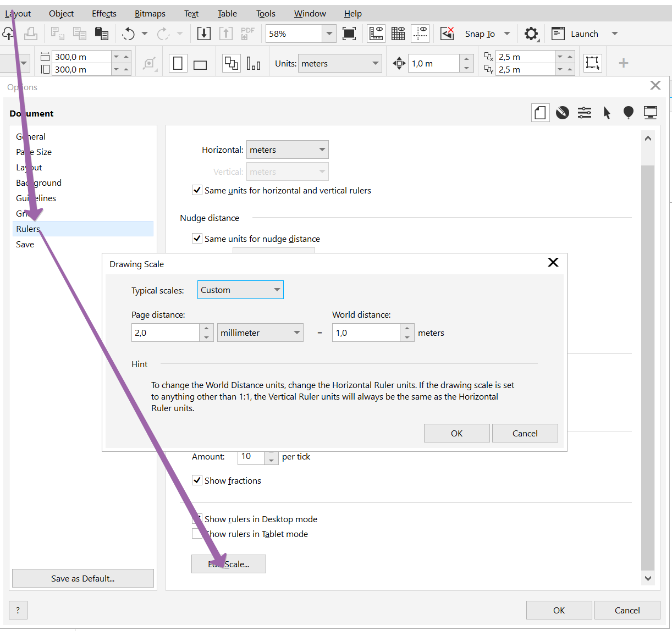Screen dimensions: 672x631
Task: Open the Horizontal ruler units dropdown
Action: 288,150
